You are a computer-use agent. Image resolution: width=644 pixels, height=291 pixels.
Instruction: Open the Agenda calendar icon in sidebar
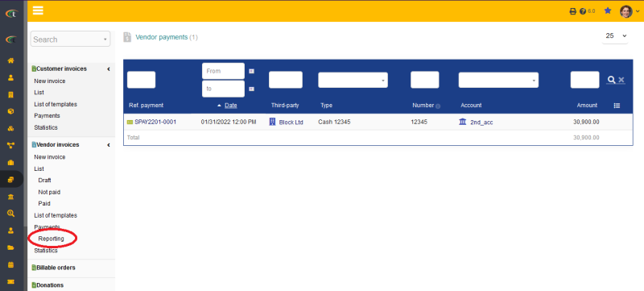tap(11, 264)
